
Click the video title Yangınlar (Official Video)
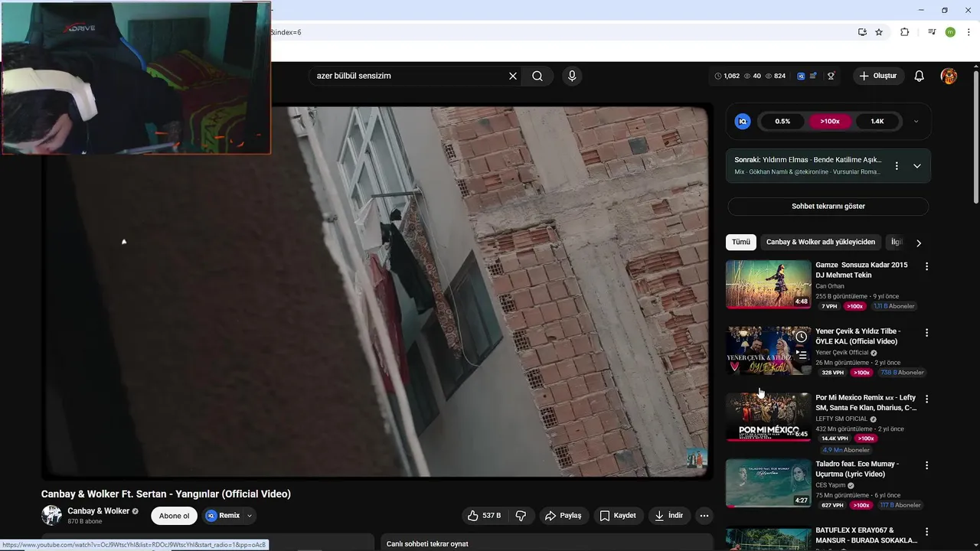pyautogui.click(x=166, y=494)
